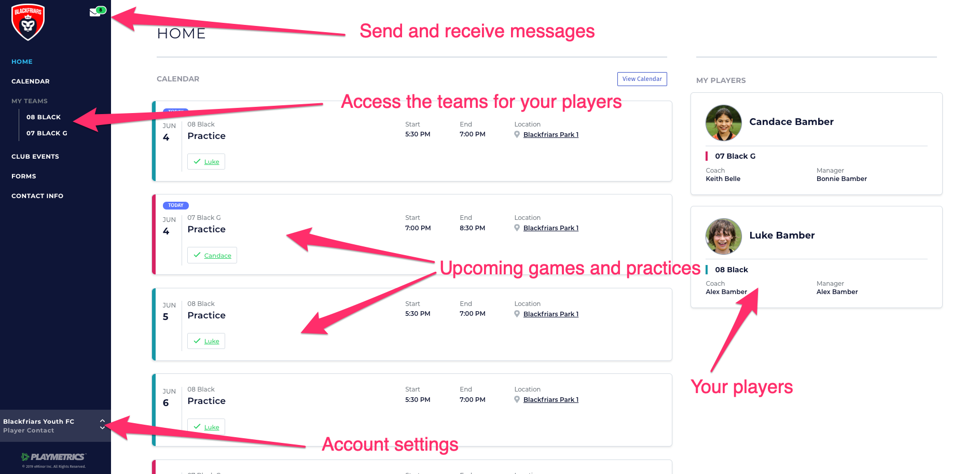The height and width of the screenshot is (474, 980).
Task: Click the location pin for the Jun 5 practice
Action: (x=517, y=314)
